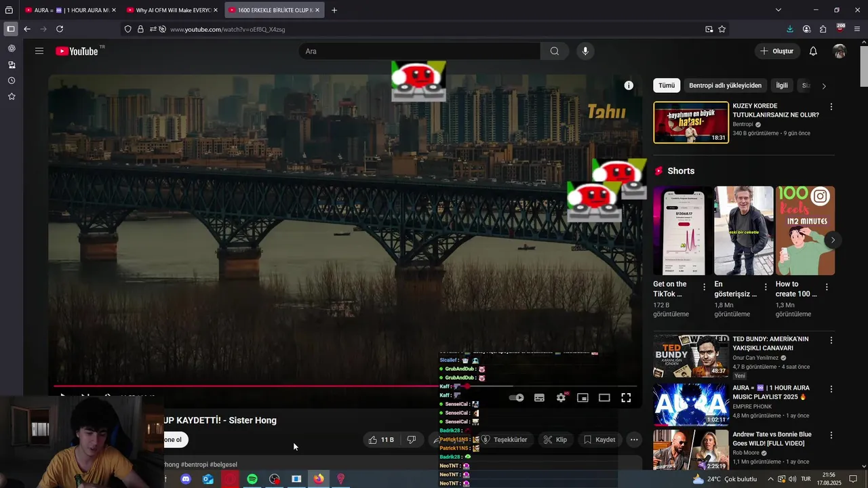
Task: Click the 'Oluştur' create button
Action: 776,51
